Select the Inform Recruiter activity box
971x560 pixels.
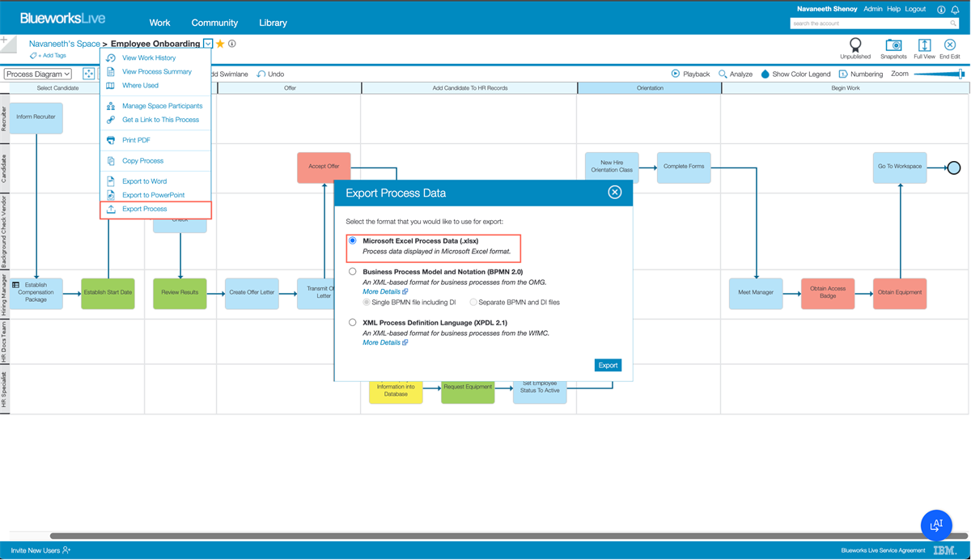[x=36, y=117]
